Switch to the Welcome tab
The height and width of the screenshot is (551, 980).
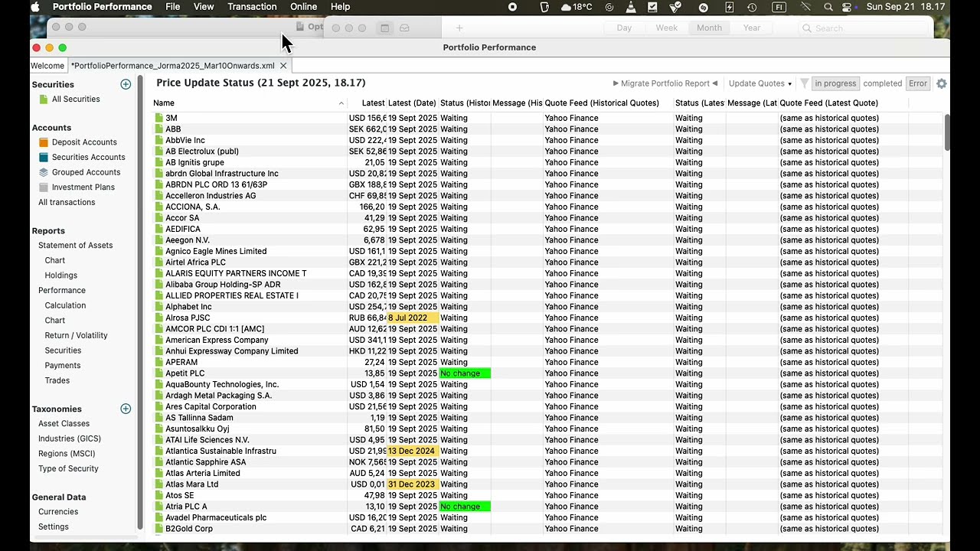(x=47, y=66)
